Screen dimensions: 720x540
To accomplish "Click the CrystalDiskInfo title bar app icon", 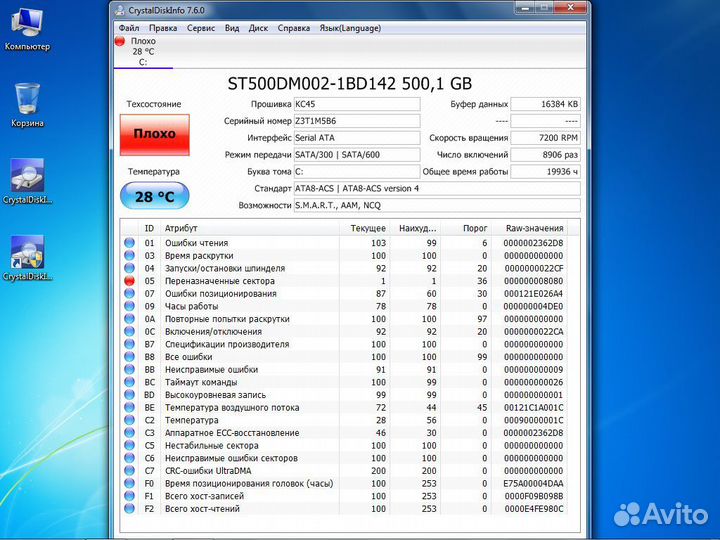I will click(x=120, y=10).
